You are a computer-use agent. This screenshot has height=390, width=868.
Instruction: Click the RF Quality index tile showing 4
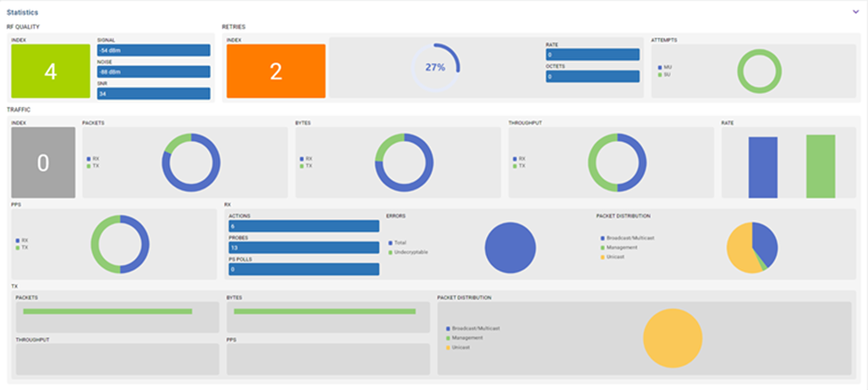tap(50, 71)
